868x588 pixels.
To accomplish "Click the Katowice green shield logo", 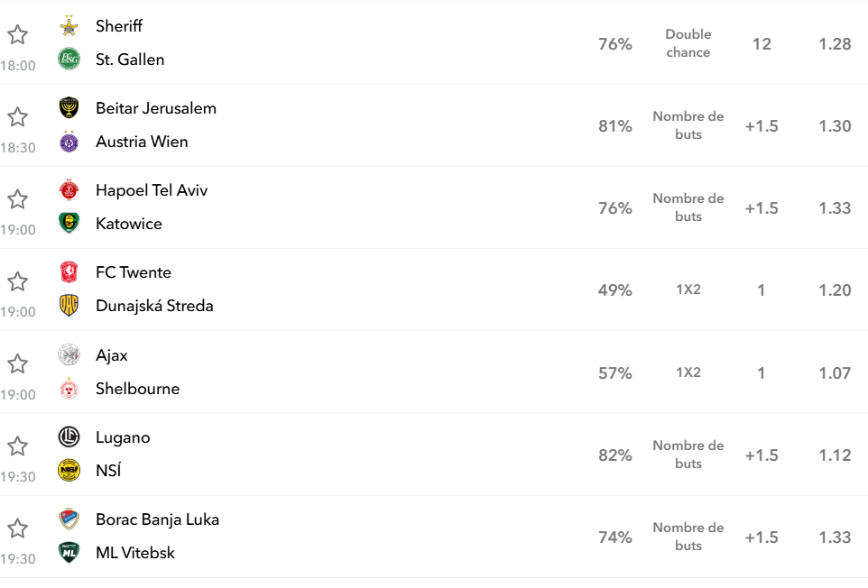I will click(69, 224).
